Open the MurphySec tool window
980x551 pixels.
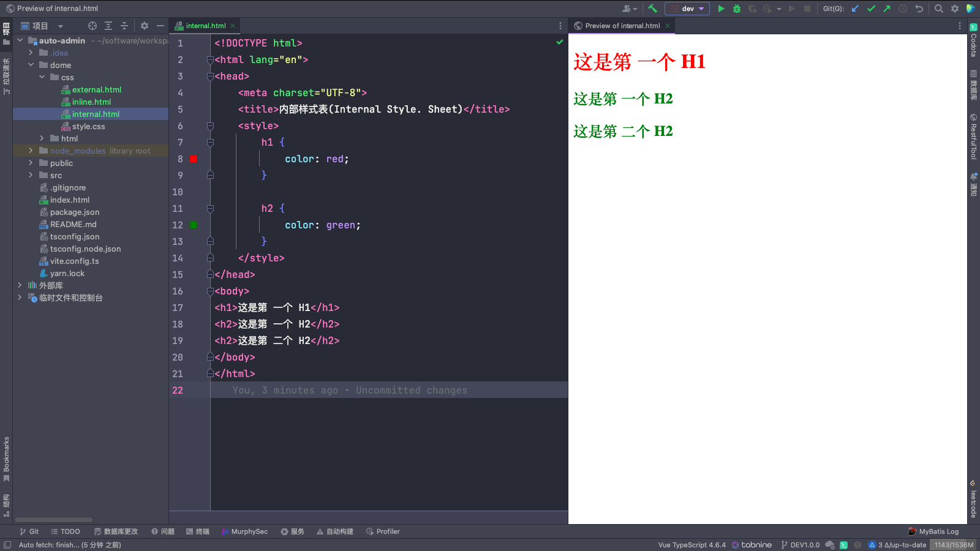point(244,531)
